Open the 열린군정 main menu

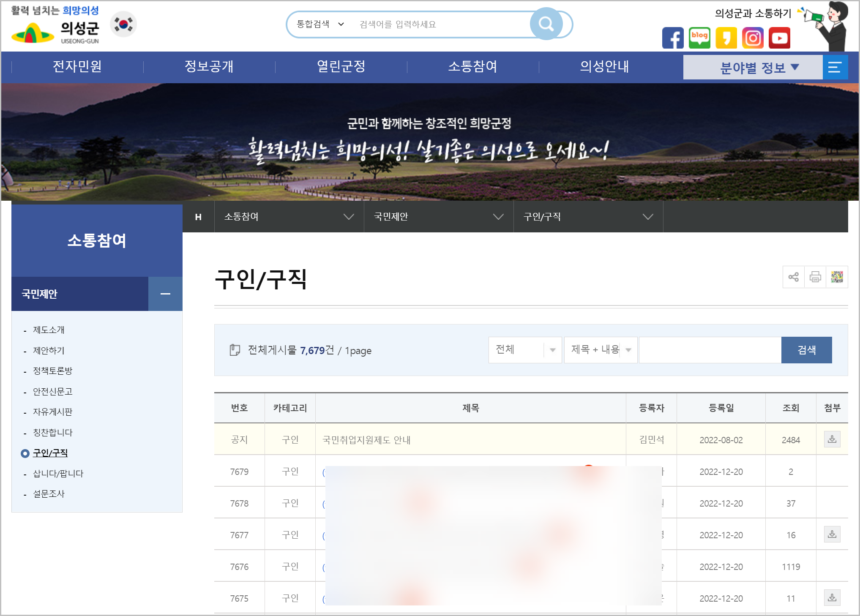coord(341,66)
